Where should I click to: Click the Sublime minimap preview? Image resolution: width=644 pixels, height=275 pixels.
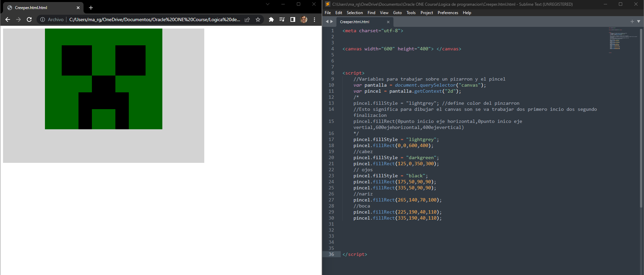(x=623, y=40)
